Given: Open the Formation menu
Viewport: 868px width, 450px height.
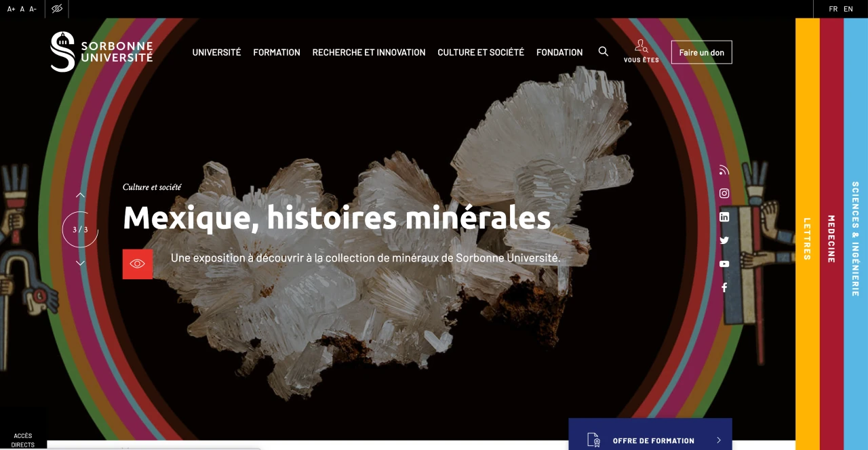Looking at the screenshot, I should pos(277,52).
